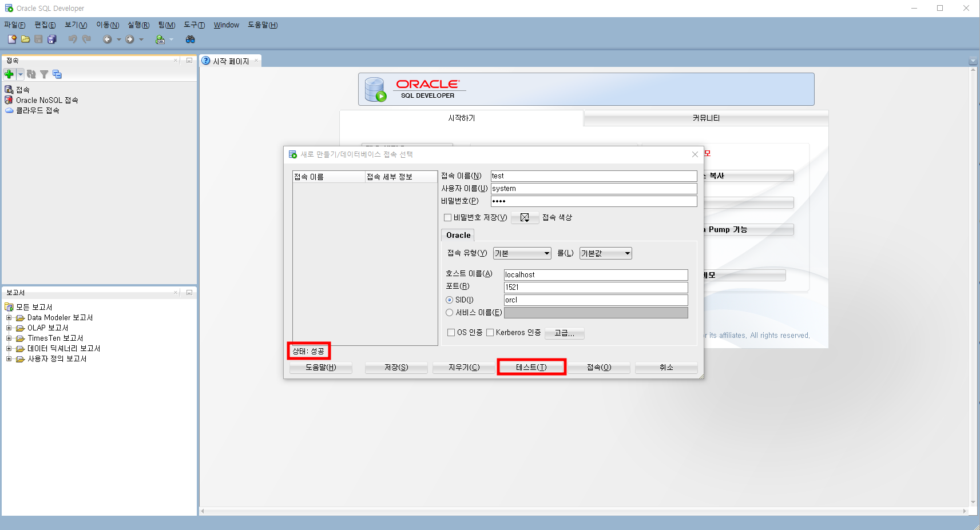The height and width of the screenshot is (530, 980).
Task: Open the 편집 menu
Action: (45, 25)
